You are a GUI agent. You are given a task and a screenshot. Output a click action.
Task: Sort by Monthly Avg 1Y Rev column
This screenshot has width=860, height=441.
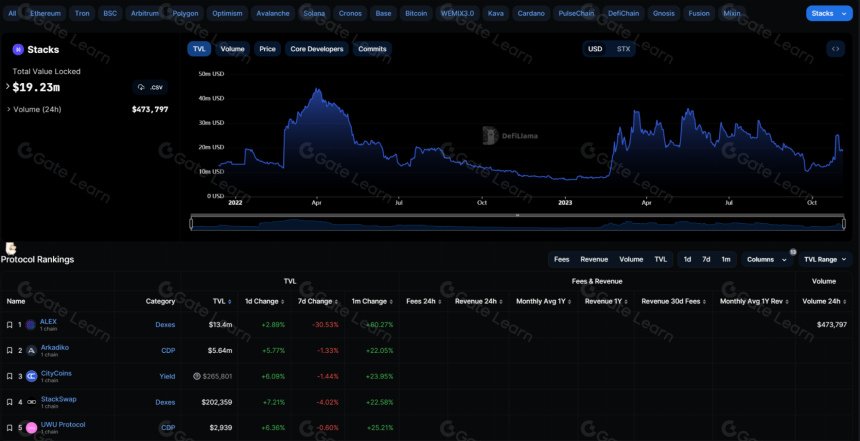pos(754,301)
